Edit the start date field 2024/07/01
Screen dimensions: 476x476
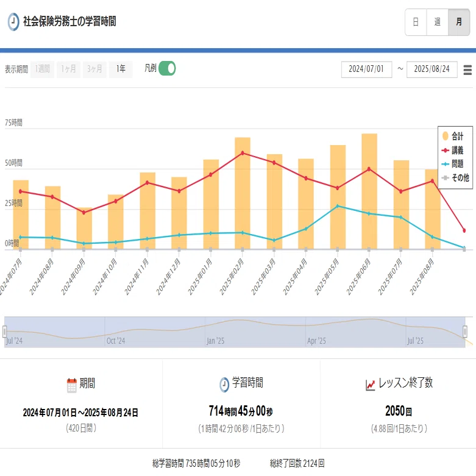(x=366, y=69)
